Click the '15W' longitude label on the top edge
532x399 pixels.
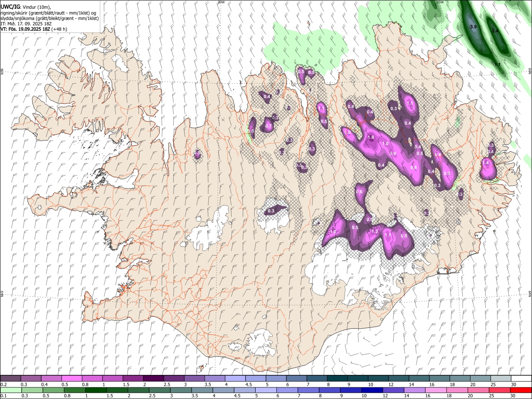pos(440,2)
